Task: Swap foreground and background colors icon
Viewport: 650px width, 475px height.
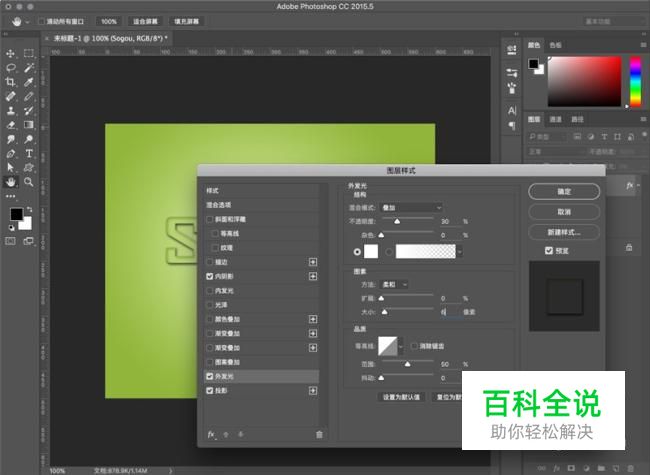Action: [29, 210]
